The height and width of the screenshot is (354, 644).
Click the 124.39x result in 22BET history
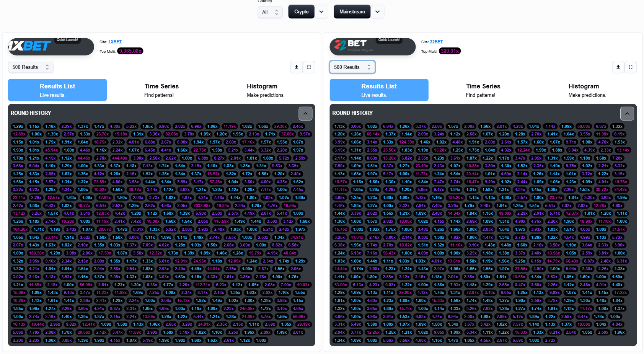pyautogui.click(x=407, y=142)
